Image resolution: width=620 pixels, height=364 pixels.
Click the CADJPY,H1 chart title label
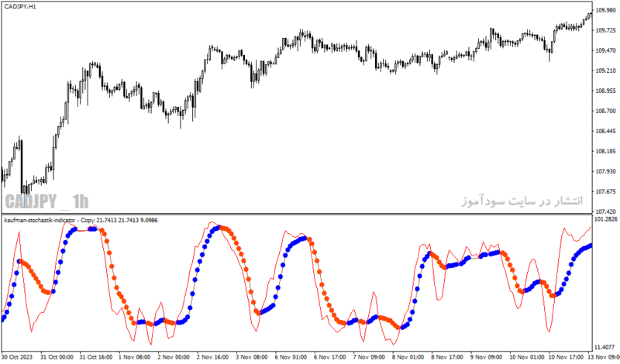tap(20, 6)
